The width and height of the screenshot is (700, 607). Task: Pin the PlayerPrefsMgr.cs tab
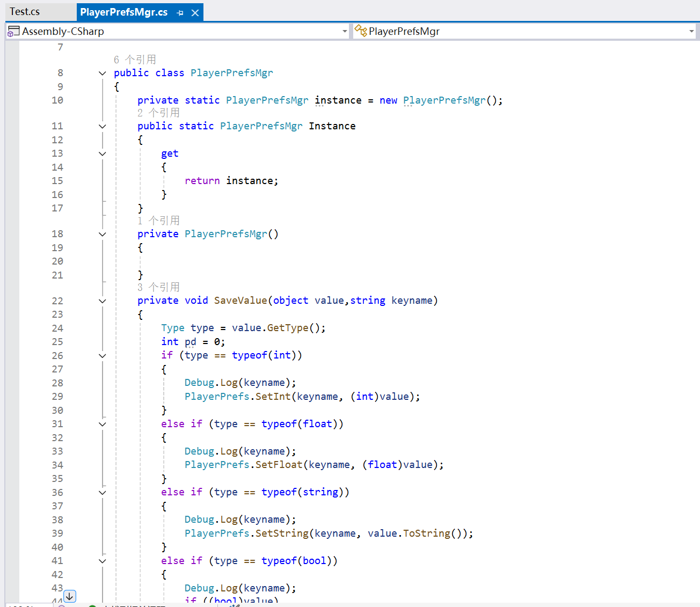(180, 13)
